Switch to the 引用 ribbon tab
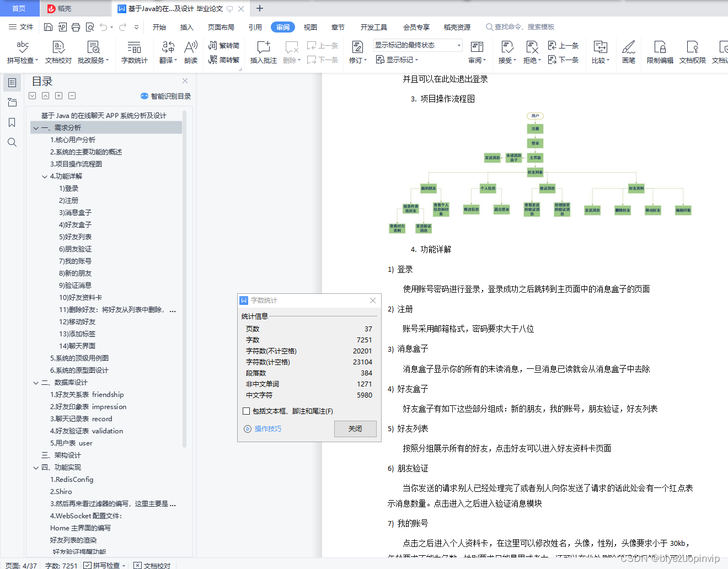Screen dimensions: 728x569 (x=255, y=27)
